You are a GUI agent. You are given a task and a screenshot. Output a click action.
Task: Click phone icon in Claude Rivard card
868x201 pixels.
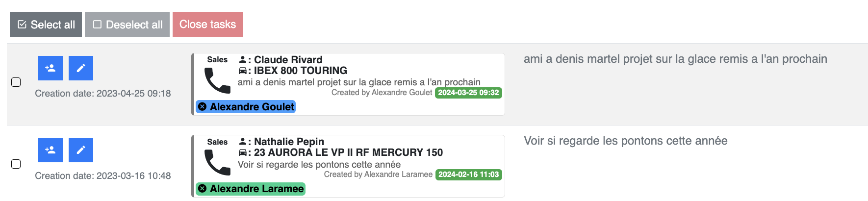coord(217,80)
